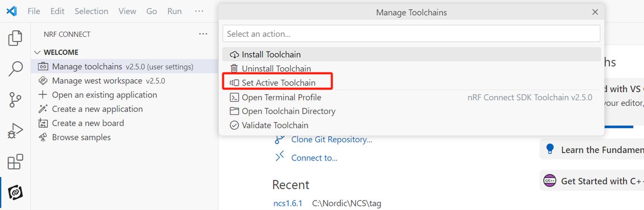Click Clone Git Repository link
The width and height of the screenshot is (644, 210).
(331, 140)
